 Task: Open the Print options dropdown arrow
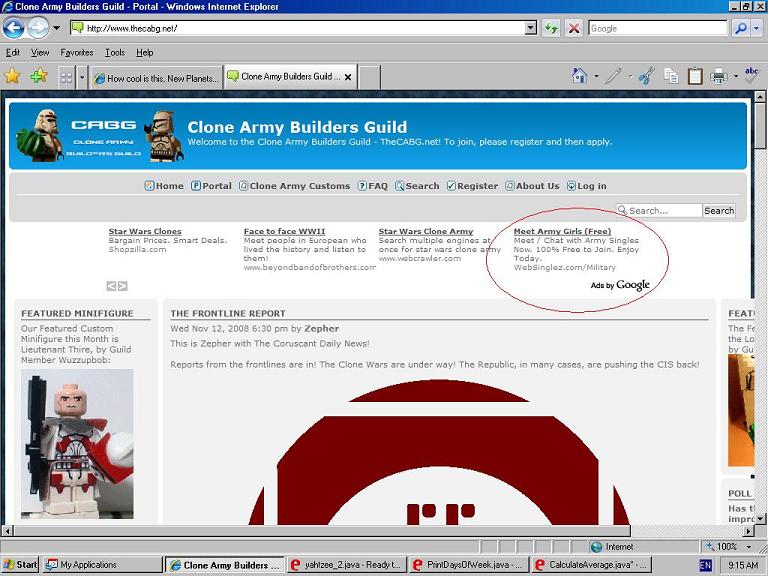click(736, 76)
